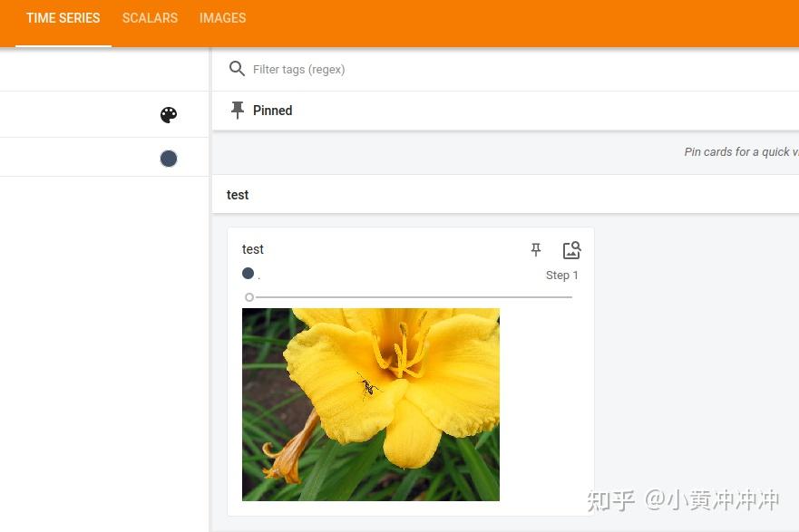Expand the Pinned cards section

click(x=272, y=110)
